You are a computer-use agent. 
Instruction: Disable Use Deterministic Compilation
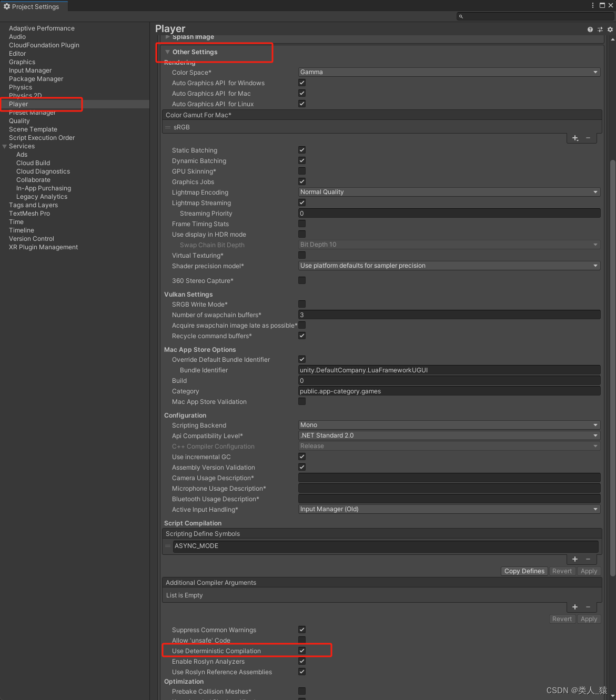point(301,650)
